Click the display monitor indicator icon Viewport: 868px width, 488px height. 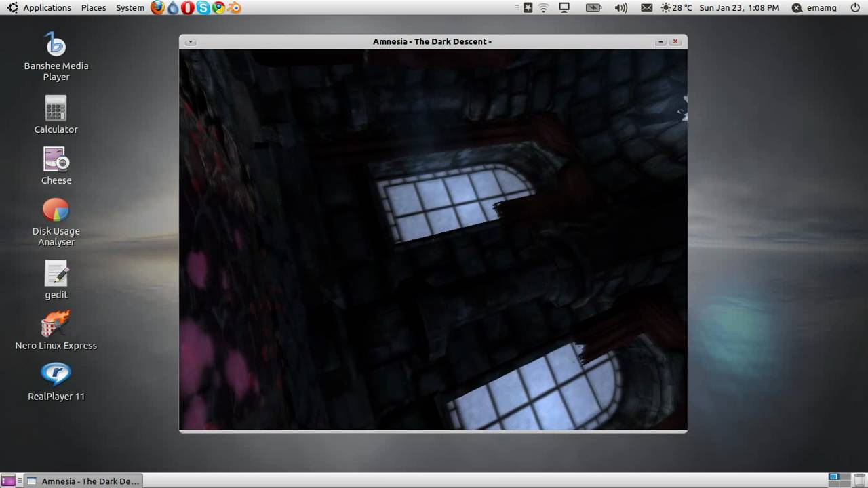(x=564, y=7)
